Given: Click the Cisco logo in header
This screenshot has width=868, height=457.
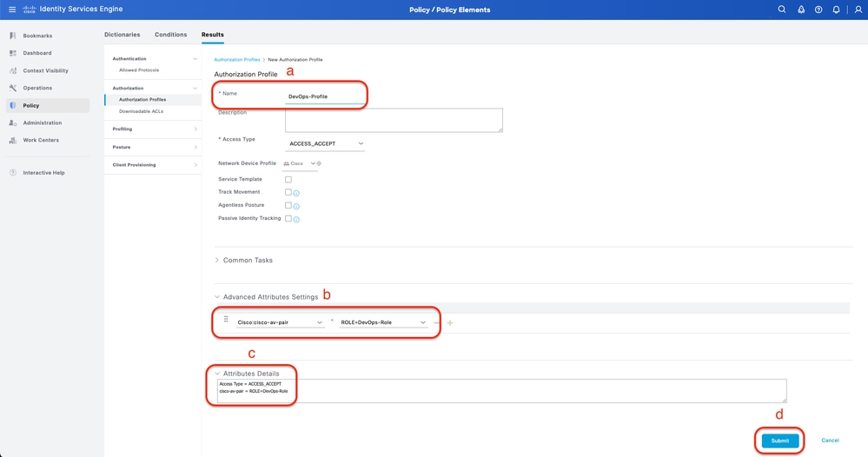Looking at the screenshot, I should point(30,10).
